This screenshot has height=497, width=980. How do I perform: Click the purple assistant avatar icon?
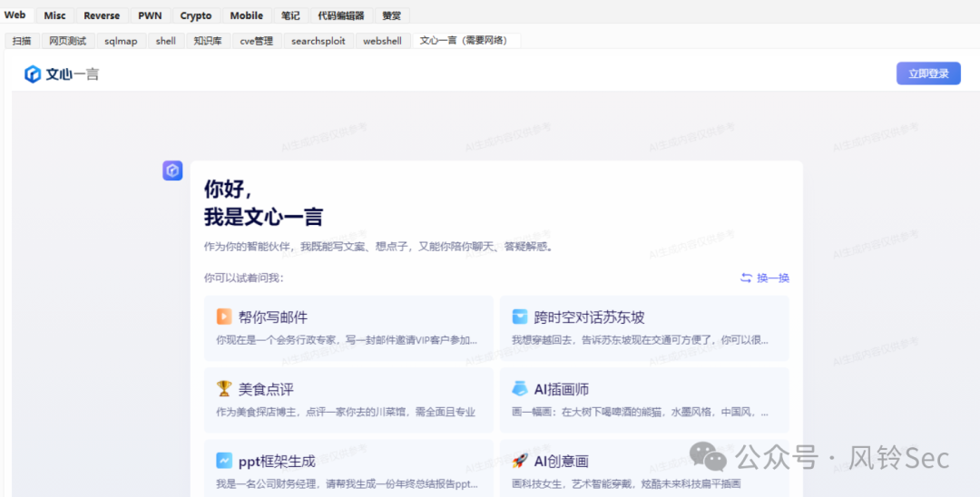pyautogui.click(x=172, y=171)
